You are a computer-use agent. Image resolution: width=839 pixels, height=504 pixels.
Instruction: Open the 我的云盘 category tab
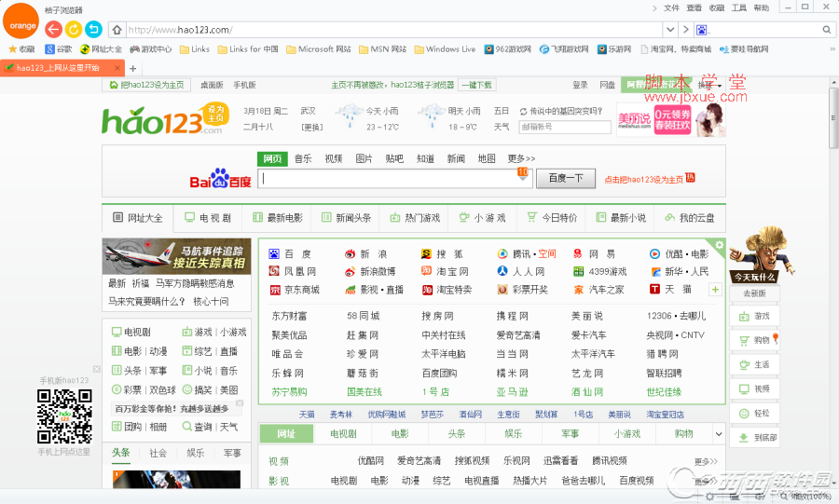pos(690,218)
